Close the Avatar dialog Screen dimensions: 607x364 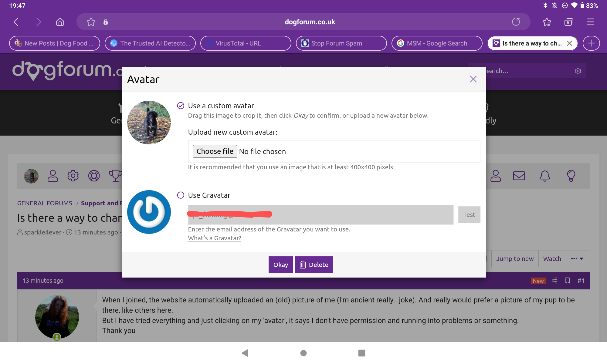(x=473, y=79)
